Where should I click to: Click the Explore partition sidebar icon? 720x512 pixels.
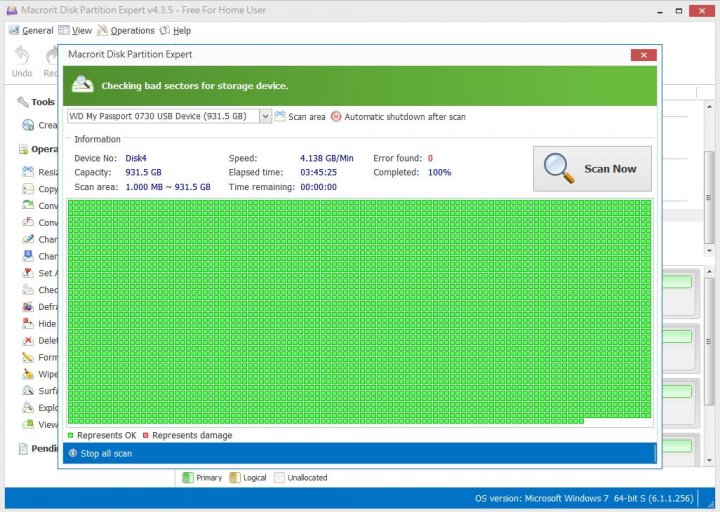[x=28, y=407]
